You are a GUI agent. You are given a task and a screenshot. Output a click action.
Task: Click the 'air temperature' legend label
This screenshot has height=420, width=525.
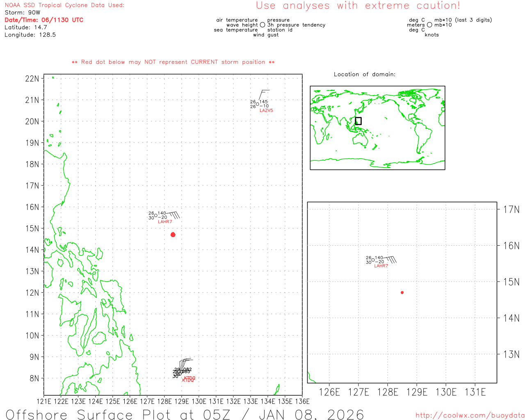pos(237,20)
